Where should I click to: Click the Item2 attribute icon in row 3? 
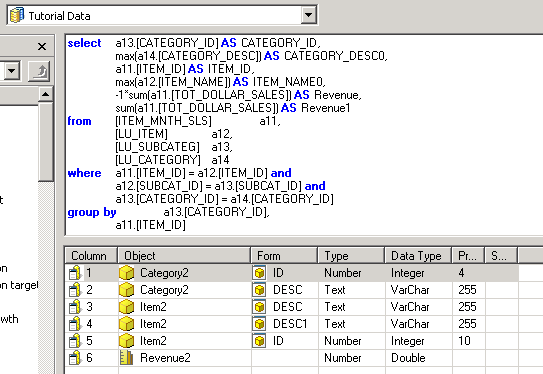126,307
